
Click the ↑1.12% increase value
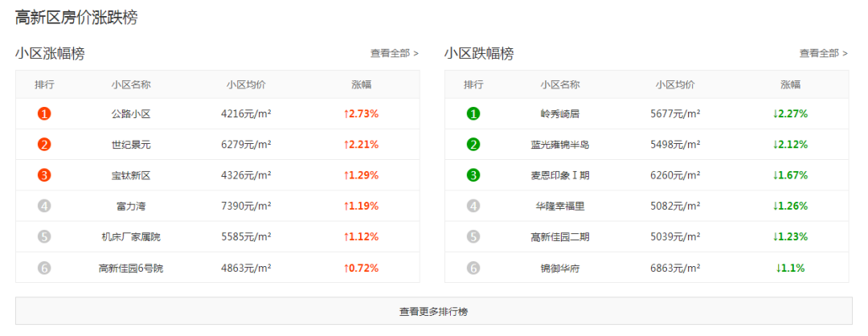click(x=361, y=237)
